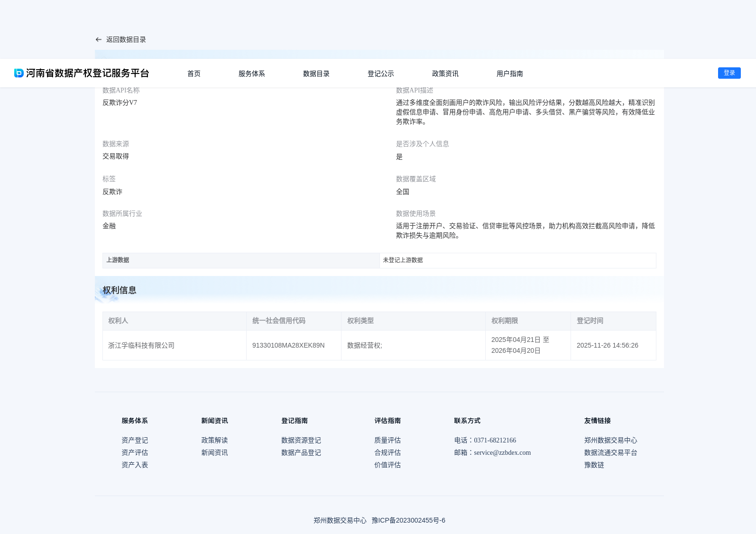The image size is (756, 534).
Task: Click 返回数据目录 link text
Action: coord(126,40)
